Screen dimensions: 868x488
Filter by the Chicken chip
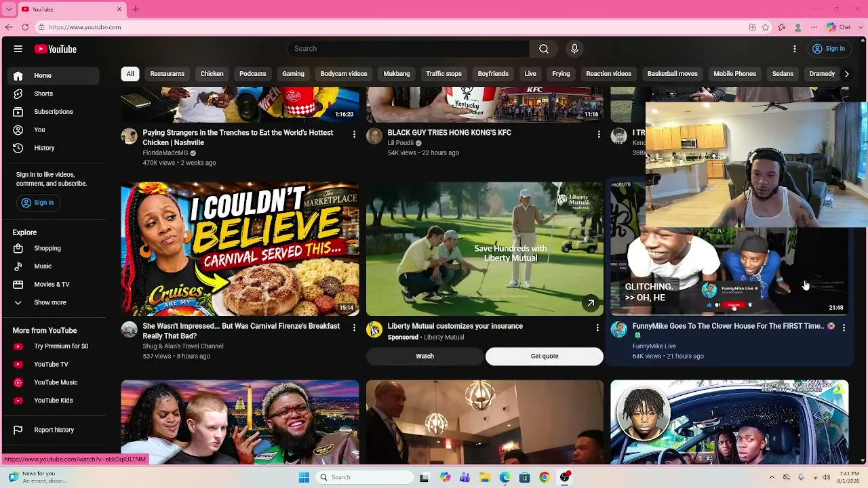(212, 74)
